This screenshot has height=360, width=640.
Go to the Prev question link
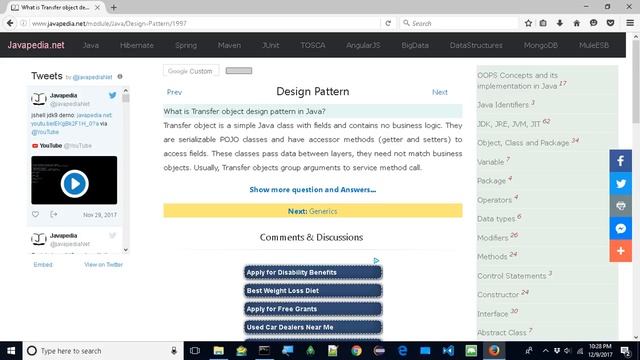pyautogui.click(x=174, y=92)
